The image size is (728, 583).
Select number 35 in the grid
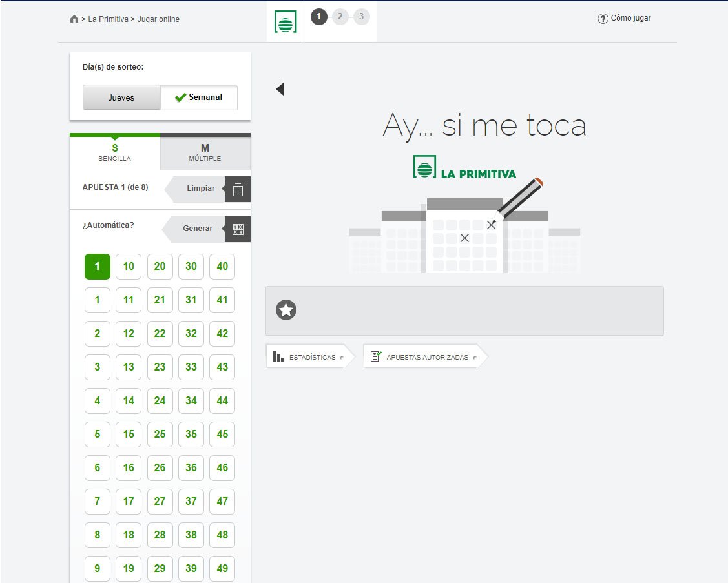point(191,435)
